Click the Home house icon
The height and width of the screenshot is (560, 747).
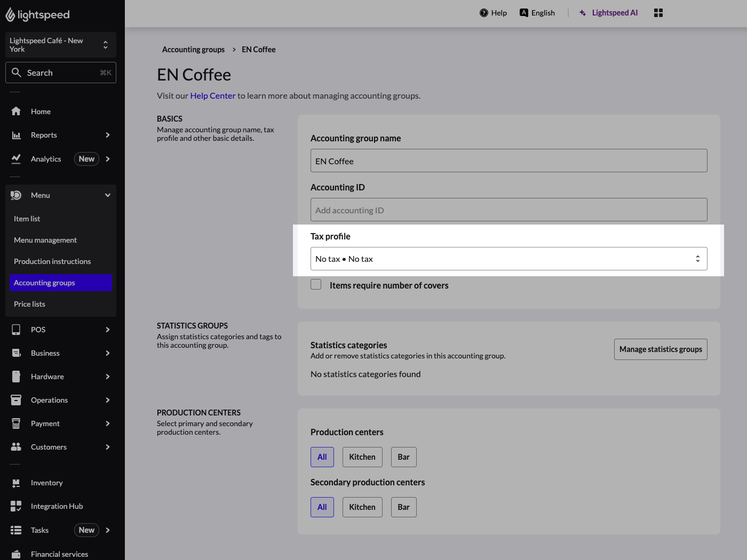point(16,111)
